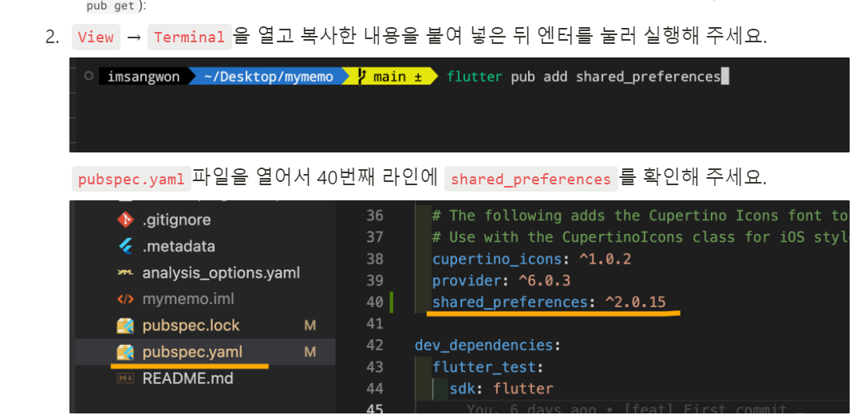Click the green added-line marker at line 40

point(392,302)
